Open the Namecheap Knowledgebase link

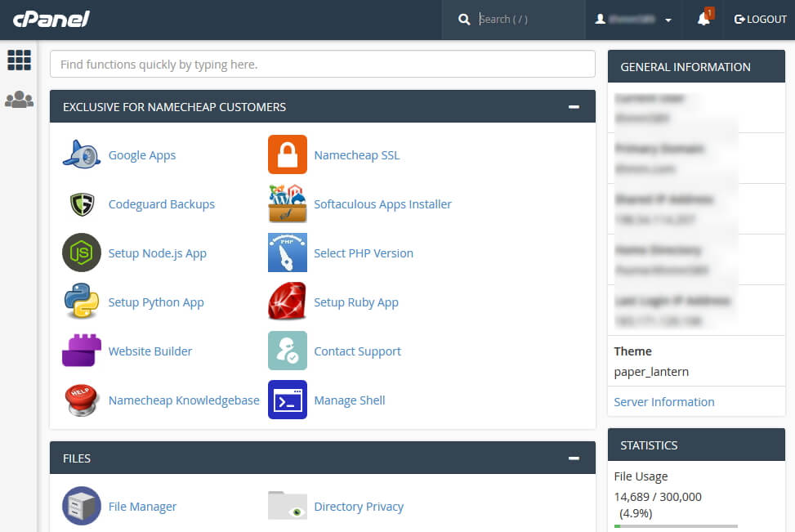tap(184, 400)
